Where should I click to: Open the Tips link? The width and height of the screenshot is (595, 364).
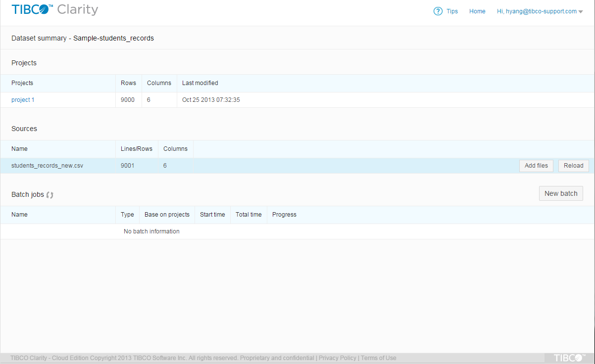click(452, 11)
